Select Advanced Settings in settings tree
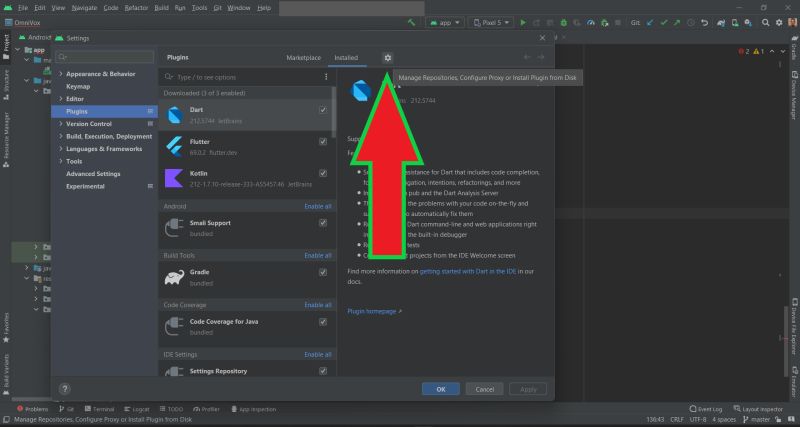Image resolution: width=800 pixels, height=427 pixels. coord(93,174)
